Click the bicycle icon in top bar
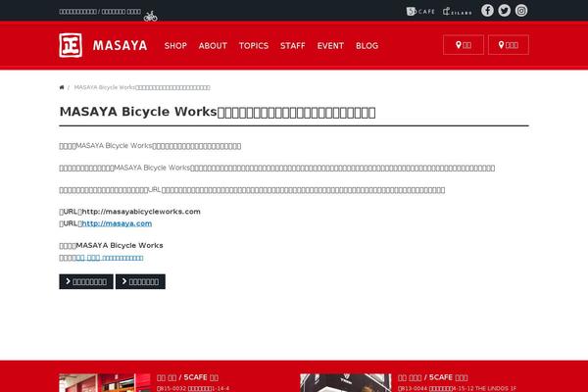Screen dimensions: 588x392 click(150, 16)
